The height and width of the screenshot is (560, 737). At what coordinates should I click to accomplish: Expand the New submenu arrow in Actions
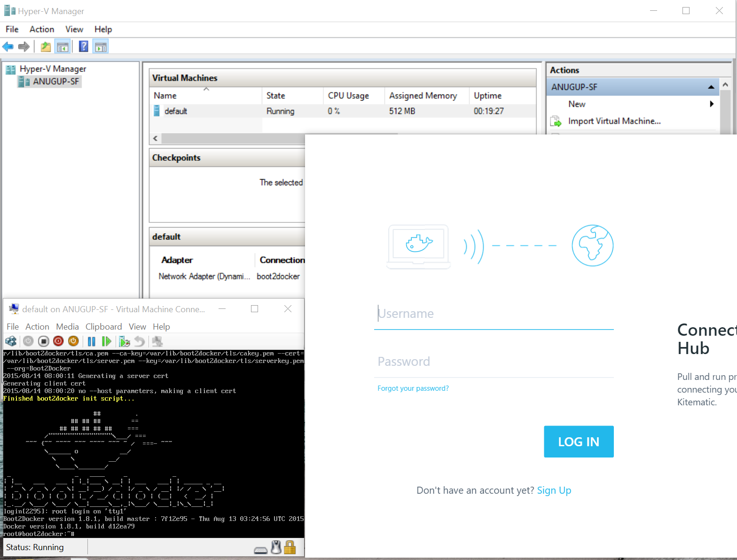pyautogui.click(x=712, y=104)
